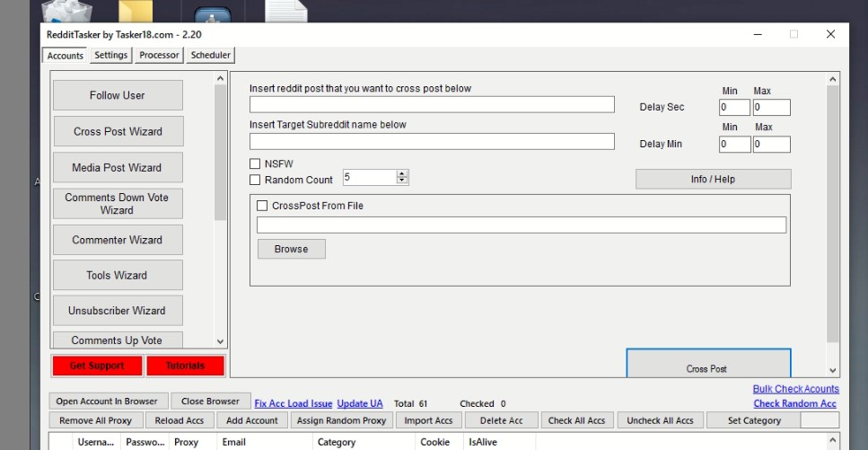Decrease the Random Count value
This screenshot has width=868, height=450.
(402, 181)
